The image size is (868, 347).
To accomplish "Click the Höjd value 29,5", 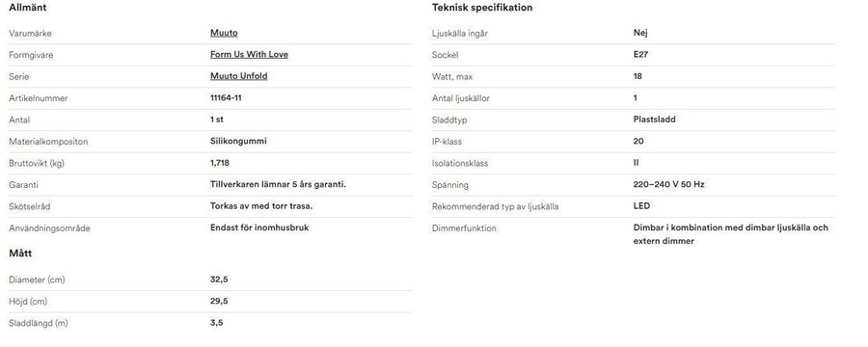I will [x=219, y=301].
